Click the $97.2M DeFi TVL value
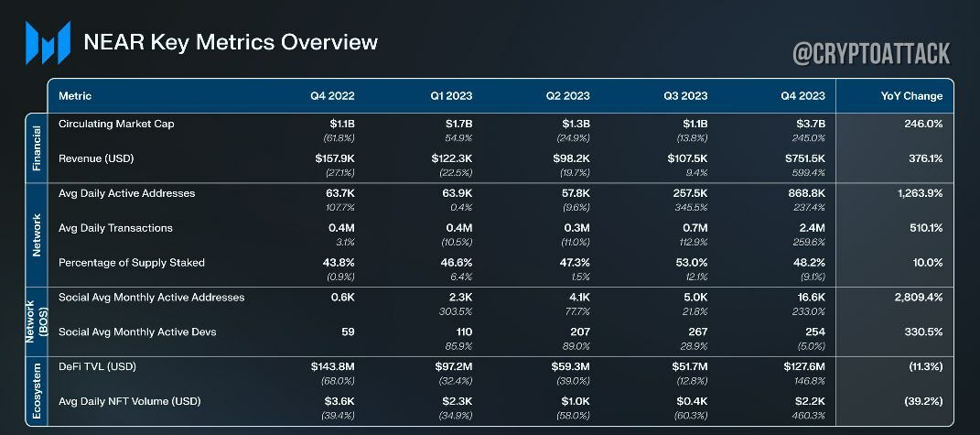The height and width of the screenshot is (435, 980). pyautogui.click(x=454, y=367)
